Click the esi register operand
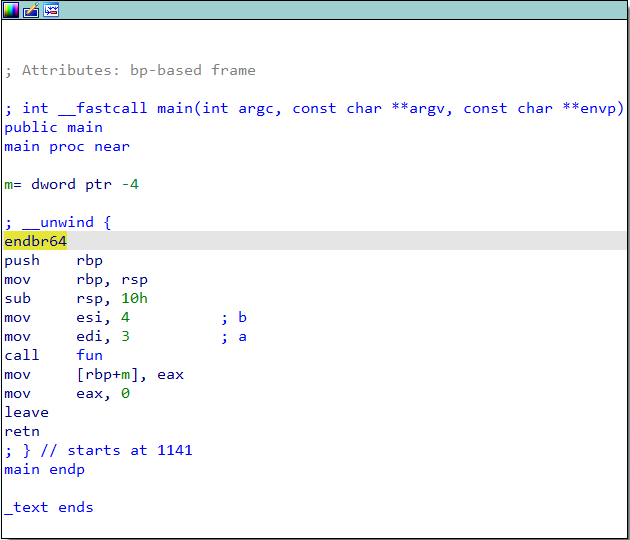The height and width of the screenshot is (540, 630). (x=89, y=317)
